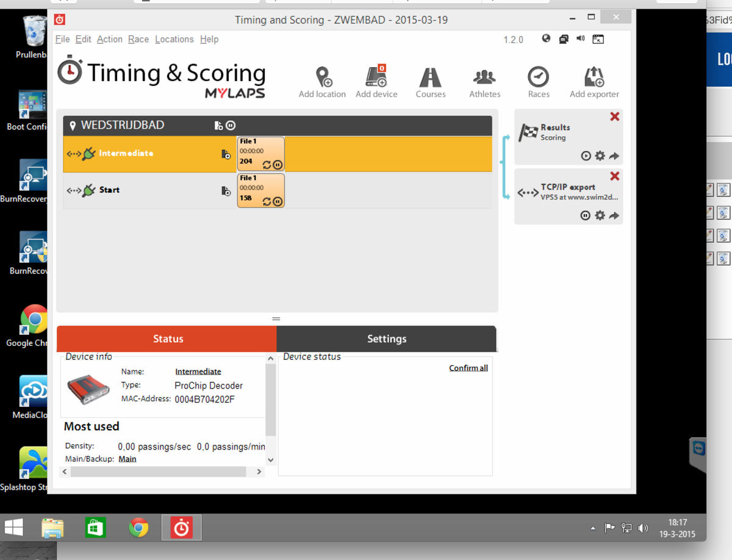Screen dimensions: 732x560
Task: Click the window pointer icon in header
Action: click(598, 39)
